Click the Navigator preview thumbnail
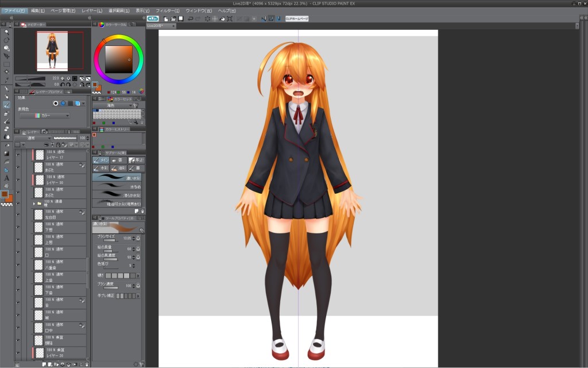Screen dimensions: 588x368 [x=52, y=51]
